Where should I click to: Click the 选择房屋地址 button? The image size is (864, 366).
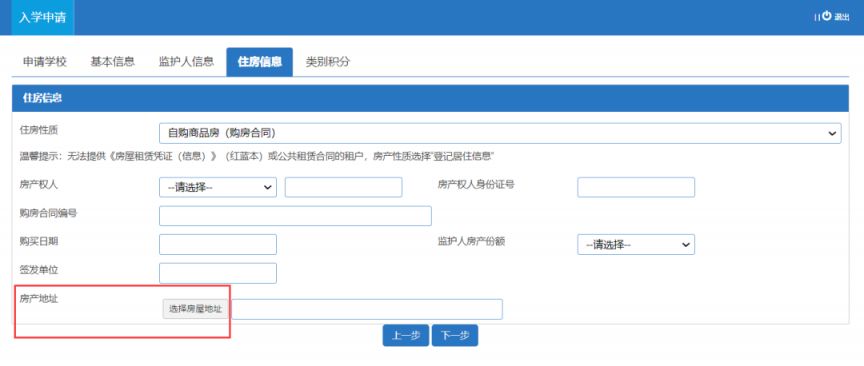point(196,309)
